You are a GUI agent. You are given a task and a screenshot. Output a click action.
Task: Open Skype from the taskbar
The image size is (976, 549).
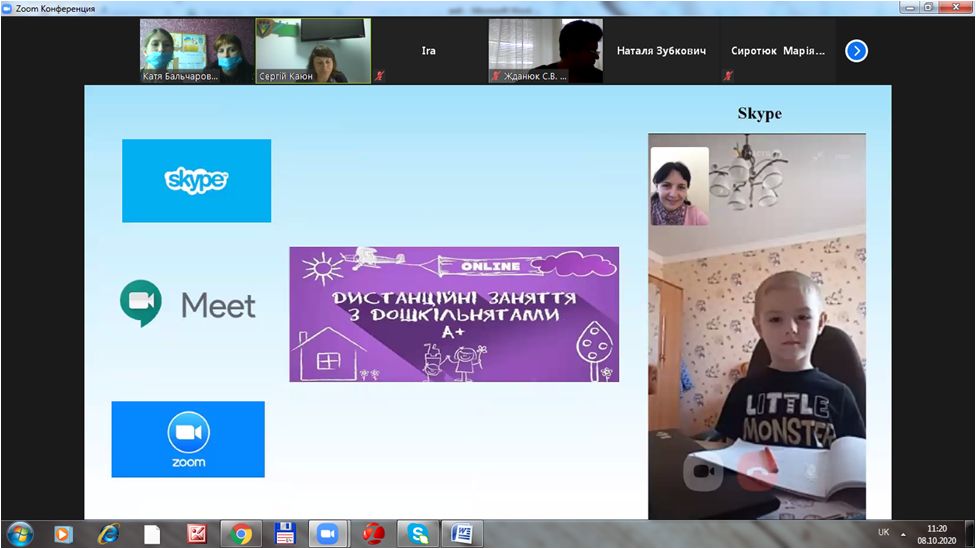pos(417,534)
